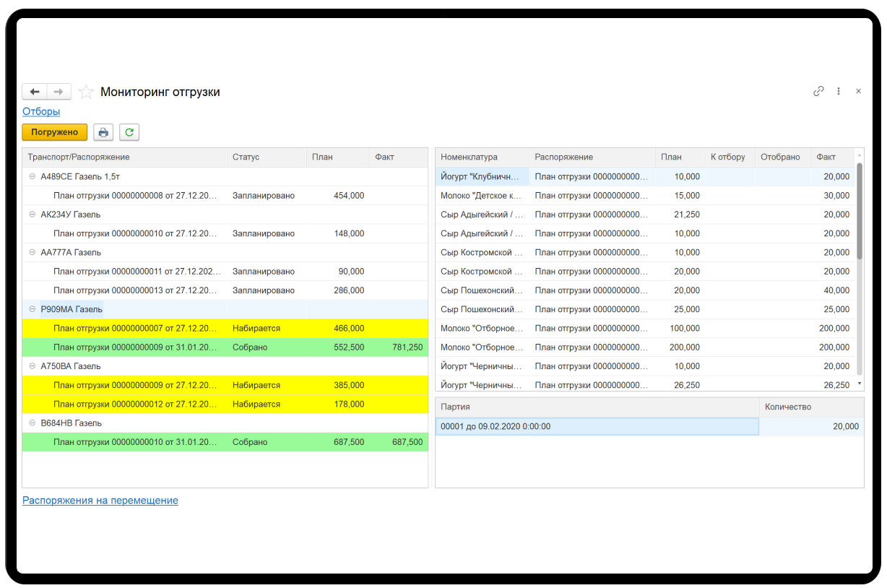The width and height of the screenshot is (887, 588).
Task: Select the Молоко "Детское к... row
Action: pyautogui.click(x=646, y=195)
